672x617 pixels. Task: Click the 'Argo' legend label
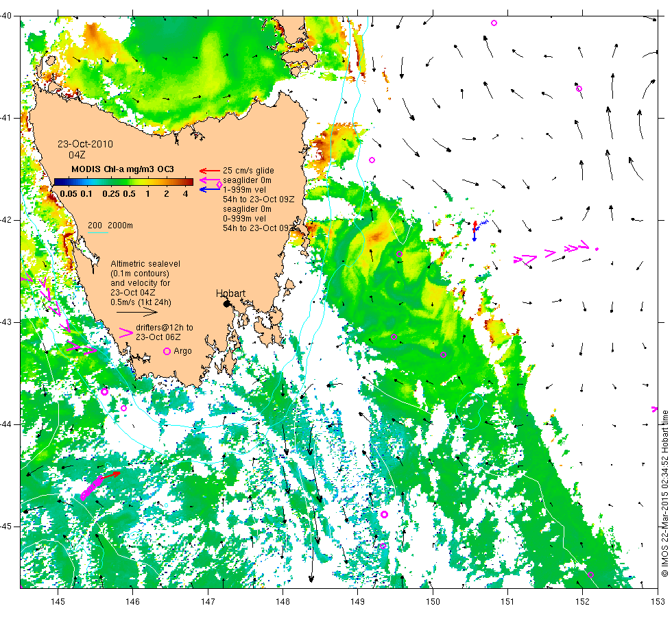(x=182, y=351)
